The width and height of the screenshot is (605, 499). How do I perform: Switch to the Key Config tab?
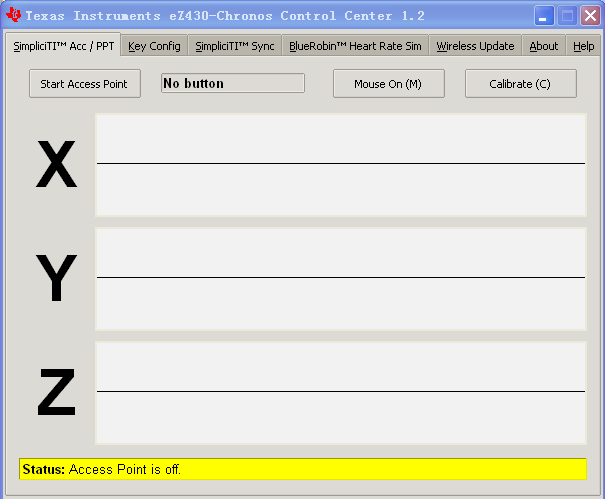[154, 46]
